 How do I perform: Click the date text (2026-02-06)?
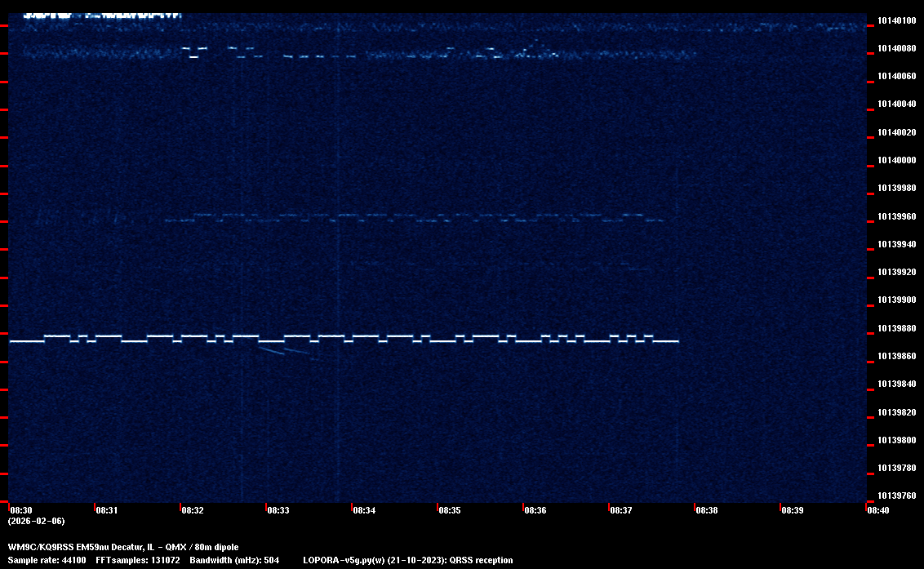tap(36, 521)
